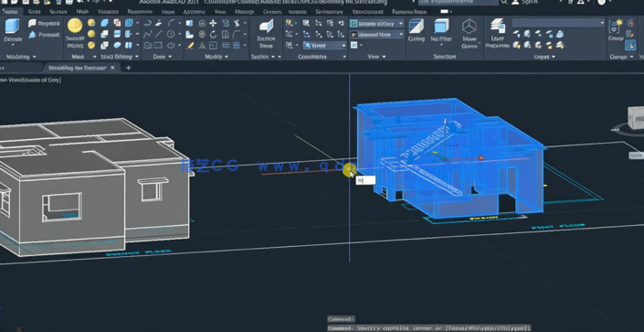Image resolution: width=644 pixels, height=332 pixels.
Task: Toggle group selection on/off button
Action: [x=630, y=45]
